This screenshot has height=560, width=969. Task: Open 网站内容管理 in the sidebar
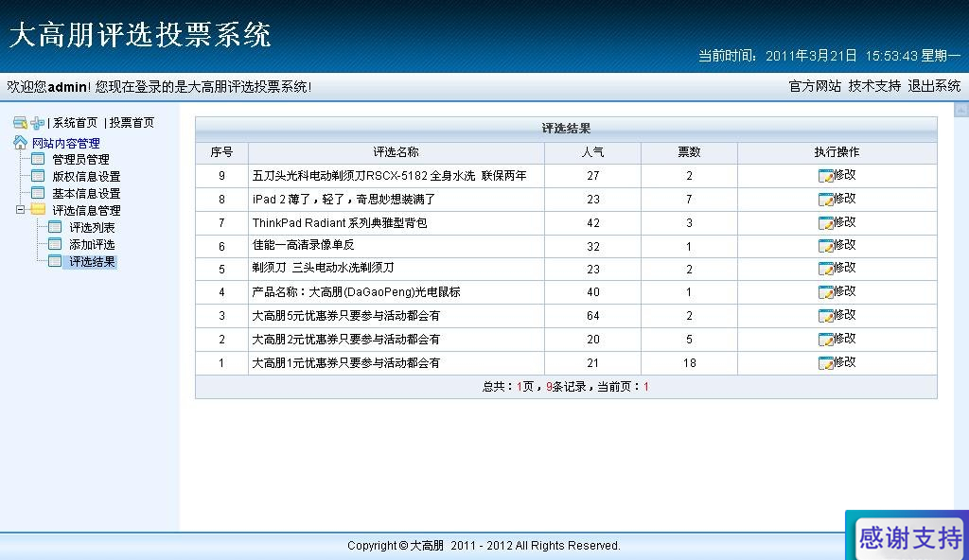66,144
